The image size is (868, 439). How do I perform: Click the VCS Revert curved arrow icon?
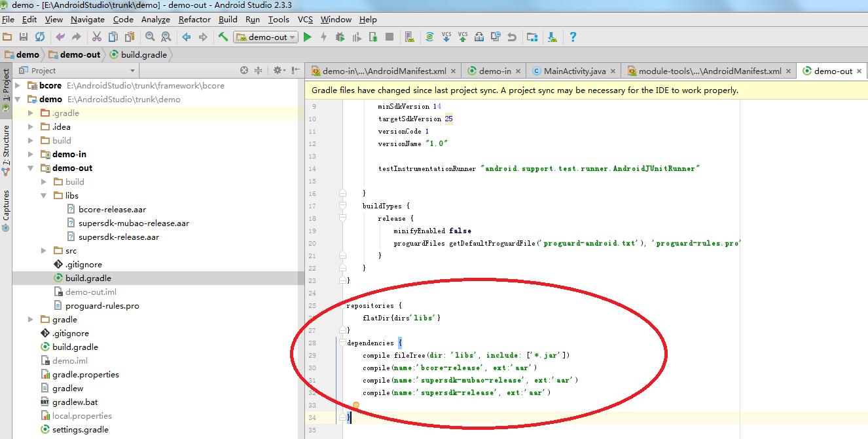click(x=512, y=37)
